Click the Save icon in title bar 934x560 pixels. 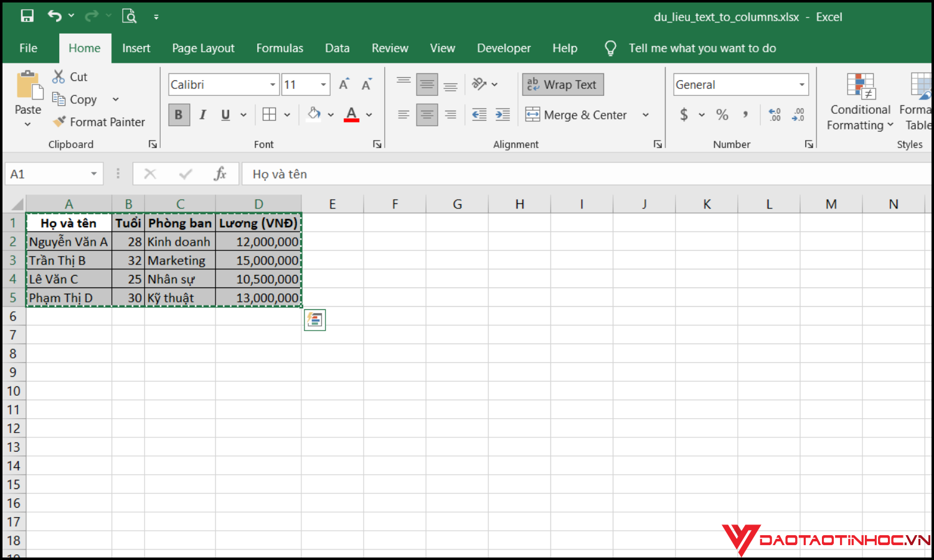coord(27,16)
